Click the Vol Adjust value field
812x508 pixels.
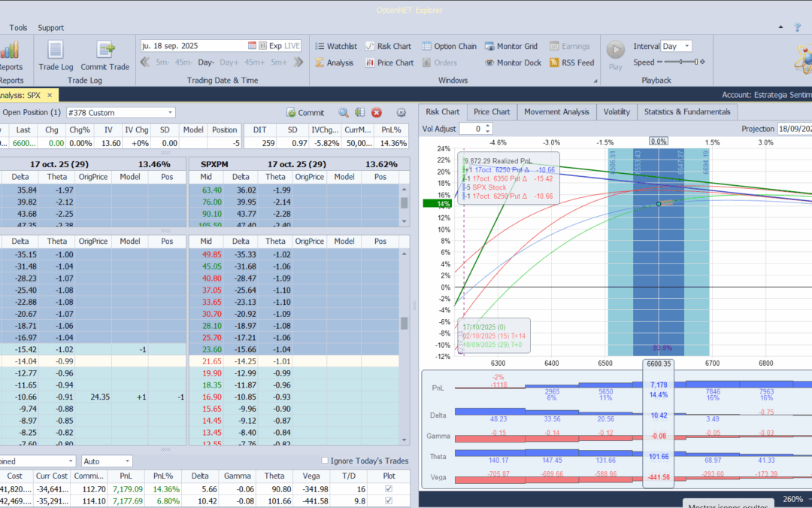pos(471,129)
